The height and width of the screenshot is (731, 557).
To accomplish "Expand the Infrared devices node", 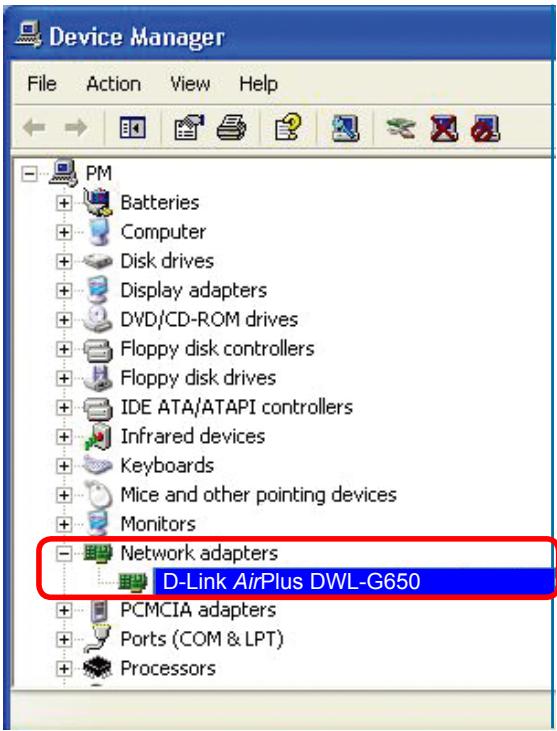I will click(64, 436).
